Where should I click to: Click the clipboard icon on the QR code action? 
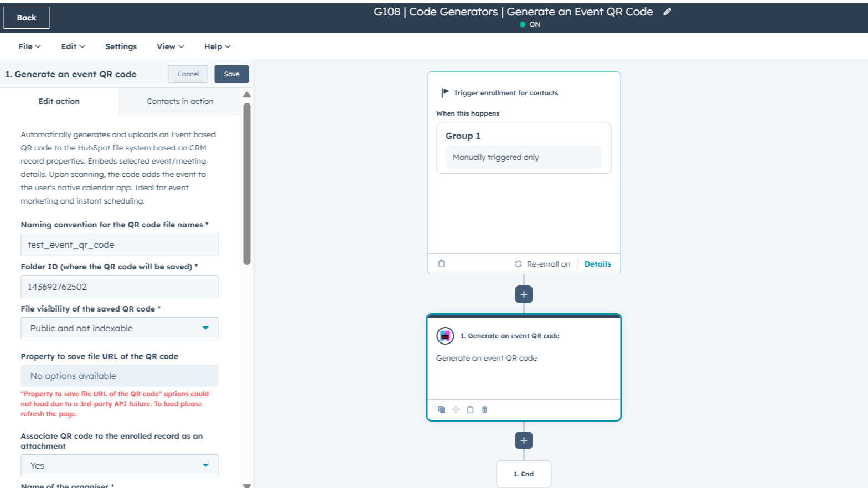pyautogui.click(x=470, y=409)
